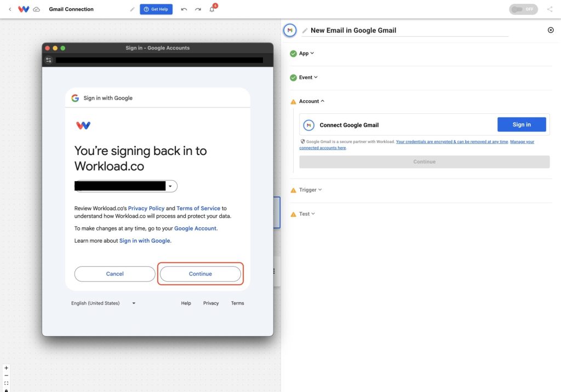Click Gmail icon beside panel title
The image size is (561, 392).
coord(290,31)
